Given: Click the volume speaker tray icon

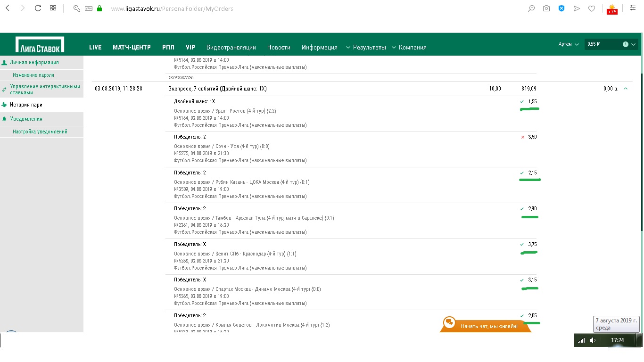Looking at the screenshot, I should [593, 340].
